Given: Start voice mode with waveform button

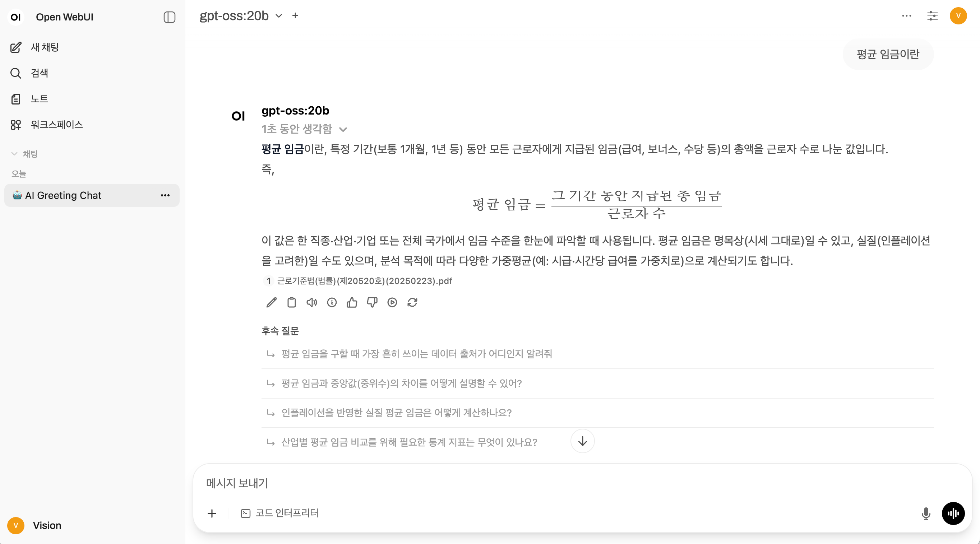Looking at the screenshot, I should (x=953, y=513).
